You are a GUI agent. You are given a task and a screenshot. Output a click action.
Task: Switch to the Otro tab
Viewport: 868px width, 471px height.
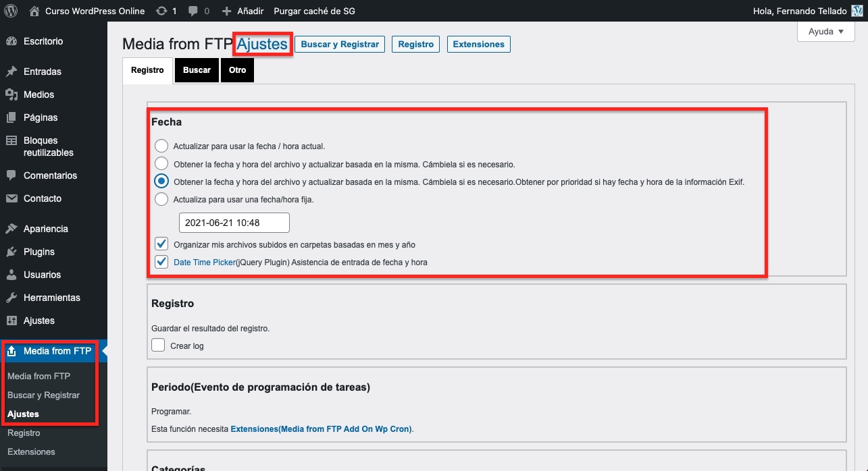click(237, 70)
